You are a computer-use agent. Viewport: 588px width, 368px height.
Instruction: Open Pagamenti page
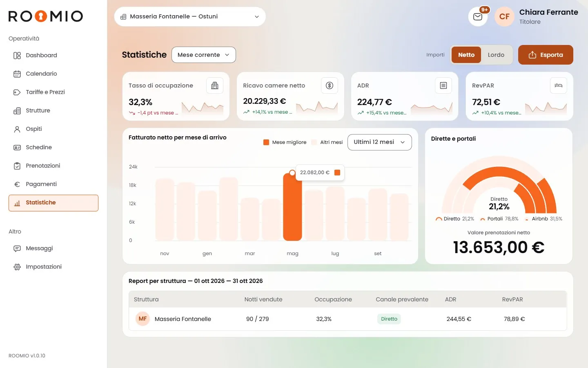coord(53,184)
